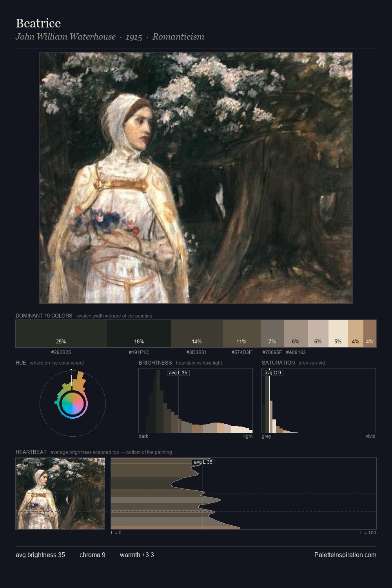Click the 'vivid' axis label
Screen dimensions: 392x588
(370, 436)
